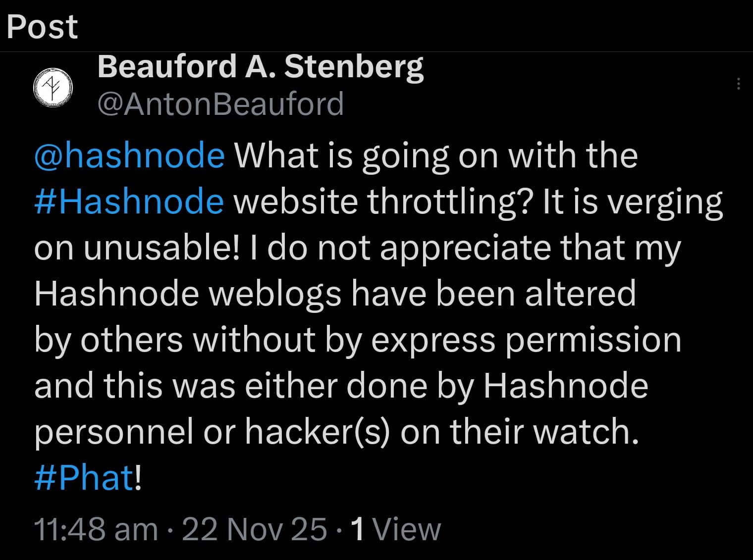Show the 1 View count details
This screenshot has height=560, width=753.
395,529
